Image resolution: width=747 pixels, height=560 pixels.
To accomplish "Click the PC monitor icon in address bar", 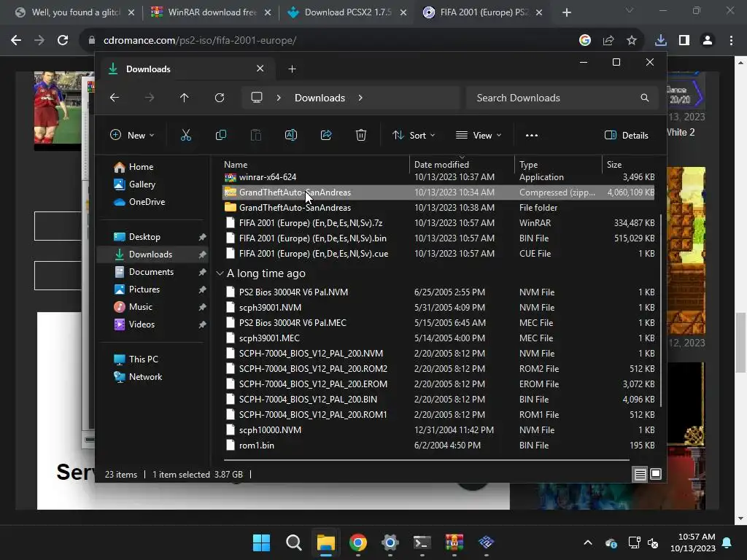I will (x=257, y=98).
